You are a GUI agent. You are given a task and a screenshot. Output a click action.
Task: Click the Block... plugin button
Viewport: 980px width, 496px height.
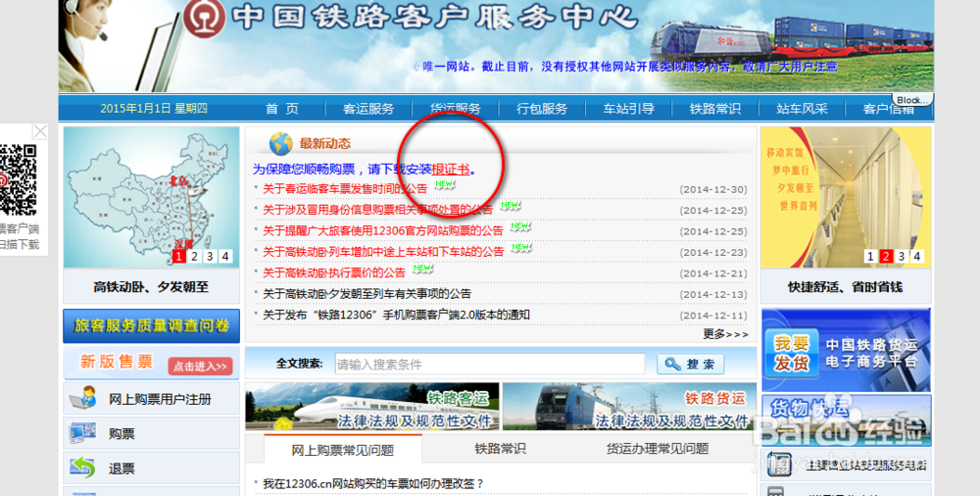coord(911,99)
